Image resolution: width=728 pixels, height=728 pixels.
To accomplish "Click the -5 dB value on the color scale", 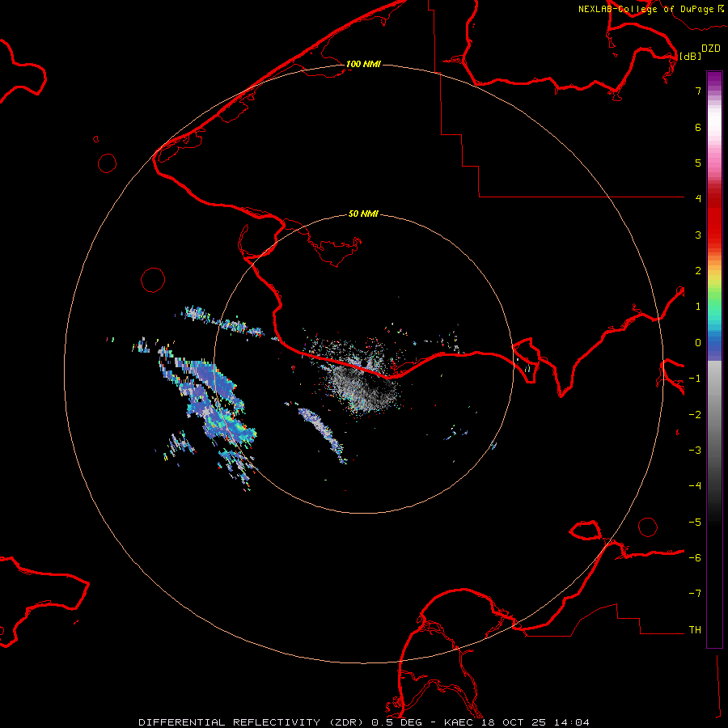I will pyautogui.click(x=695, y=523).
